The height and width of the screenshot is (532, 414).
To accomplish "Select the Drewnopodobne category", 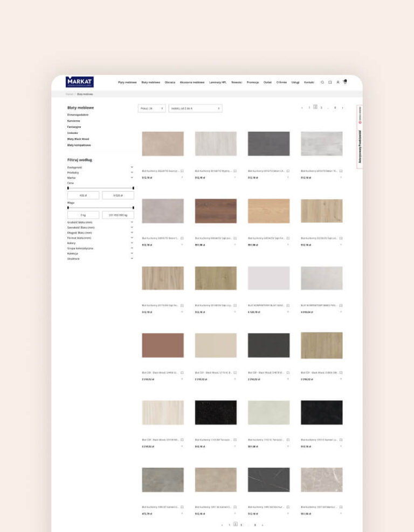I will point(78,115).
